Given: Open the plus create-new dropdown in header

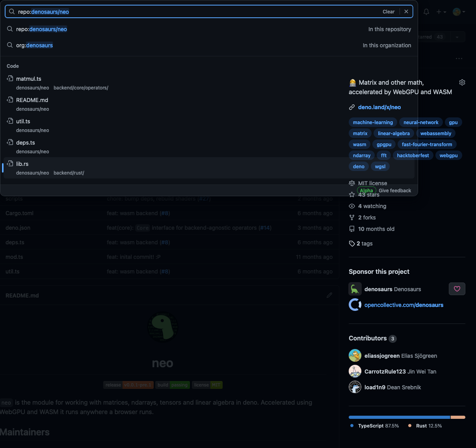Looking at the screenshot, I should (x=441, y=11).
